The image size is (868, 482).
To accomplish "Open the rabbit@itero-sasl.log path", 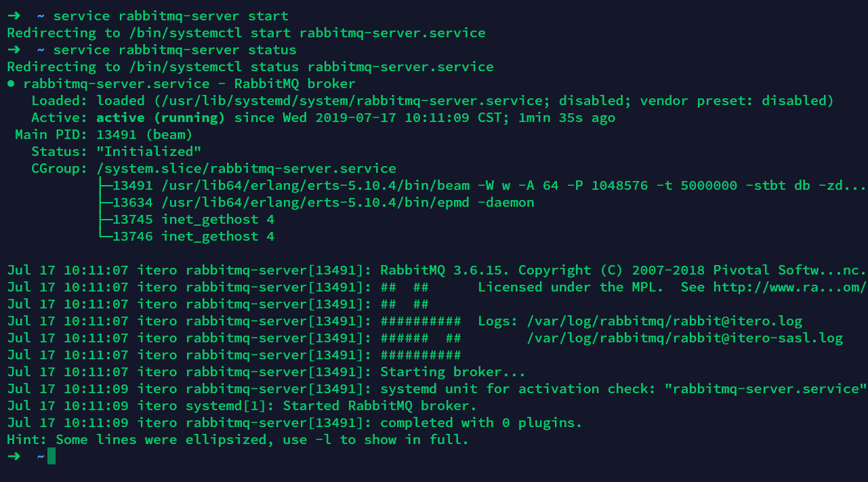I will click(x=685, y=338).
